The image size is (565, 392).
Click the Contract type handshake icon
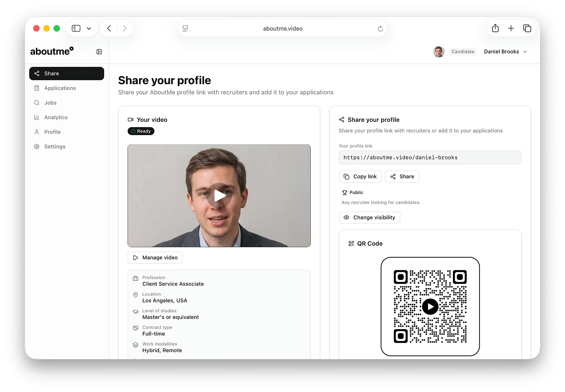coord(136,328)
